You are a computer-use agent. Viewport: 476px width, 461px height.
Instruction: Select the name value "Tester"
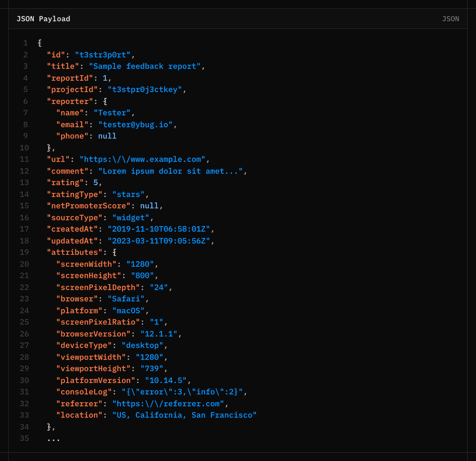pyautogui.click(x=112, y=113)
